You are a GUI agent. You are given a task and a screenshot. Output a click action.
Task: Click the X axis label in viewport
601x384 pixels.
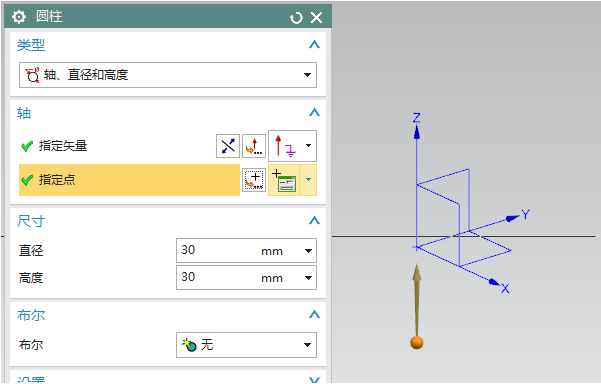click(505, 289)
